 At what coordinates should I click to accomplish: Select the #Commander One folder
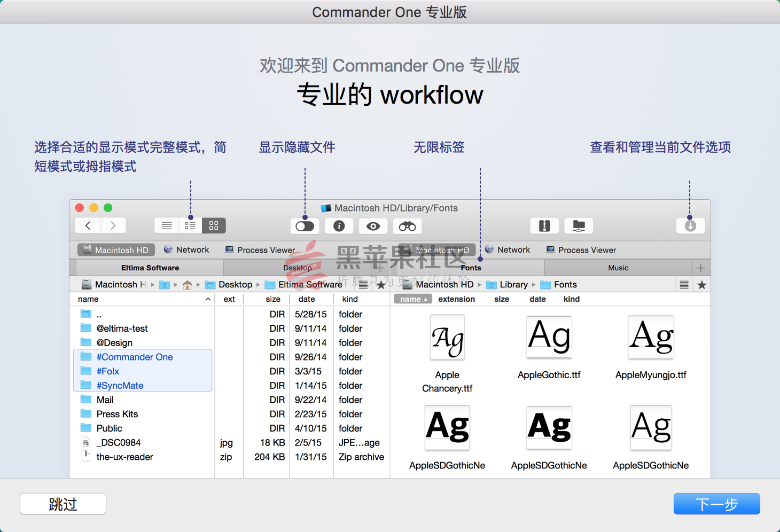click(230, 357)
